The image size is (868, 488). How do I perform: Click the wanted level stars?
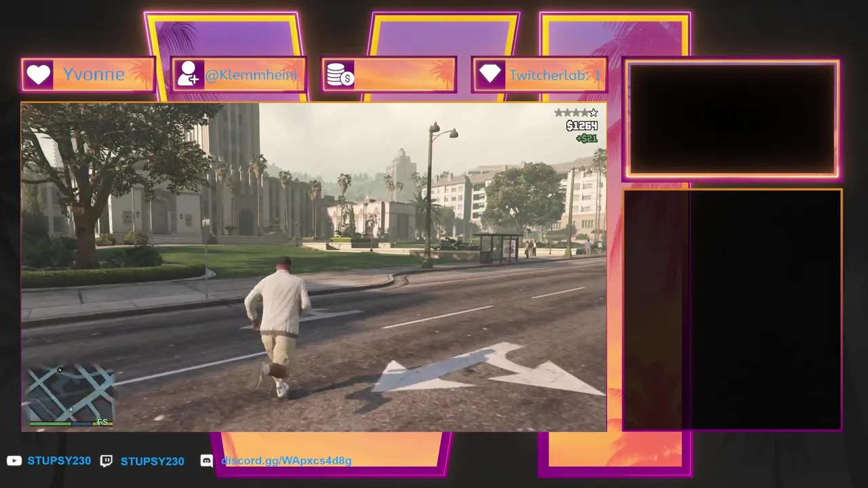(576, 113)
